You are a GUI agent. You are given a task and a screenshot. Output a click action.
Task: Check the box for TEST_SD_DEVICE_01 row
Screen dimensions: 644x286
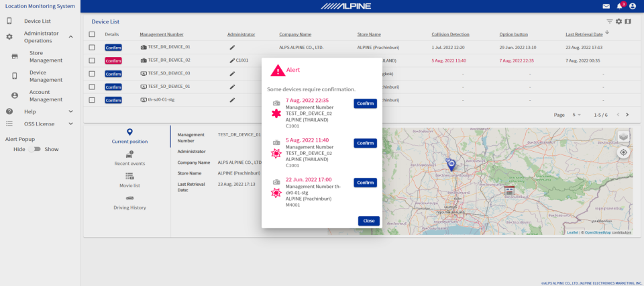[x=92, y=87]
